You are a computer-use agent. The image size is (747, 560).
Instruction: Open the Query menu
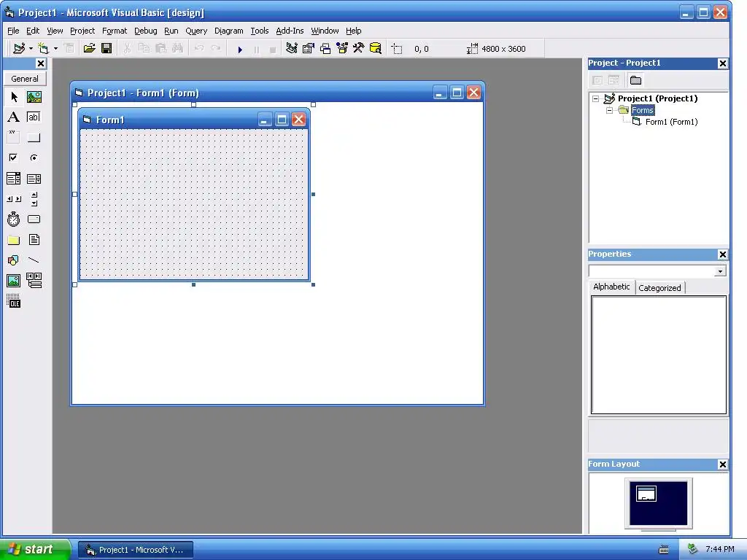tap(196, 31)
